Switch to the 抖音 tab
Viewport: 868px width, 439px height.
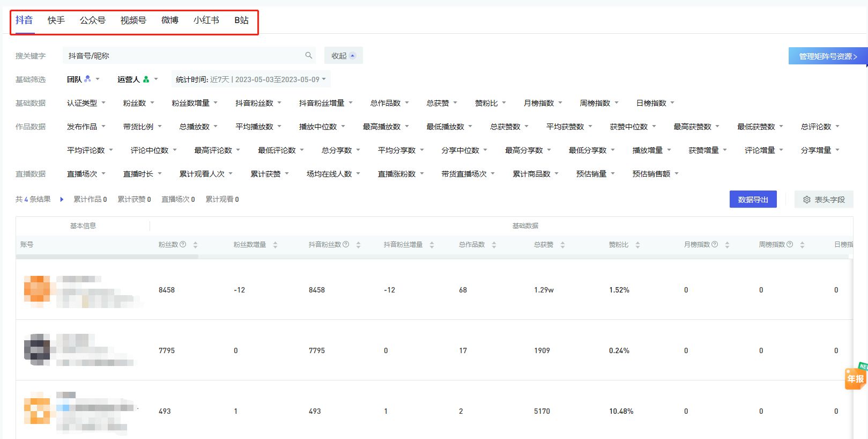tap(24, 20)
